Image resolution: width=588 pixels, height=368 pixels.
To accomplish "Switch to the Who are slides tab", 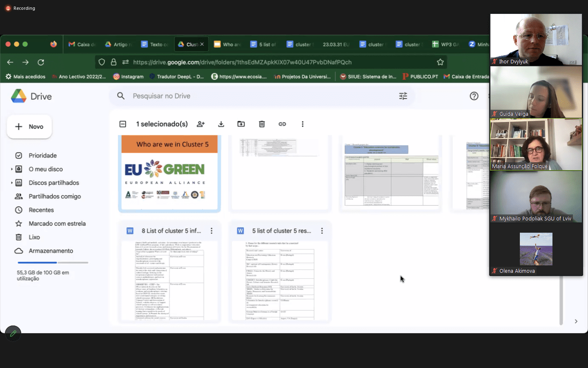I will pyautogui.click(x=227, y=44).
